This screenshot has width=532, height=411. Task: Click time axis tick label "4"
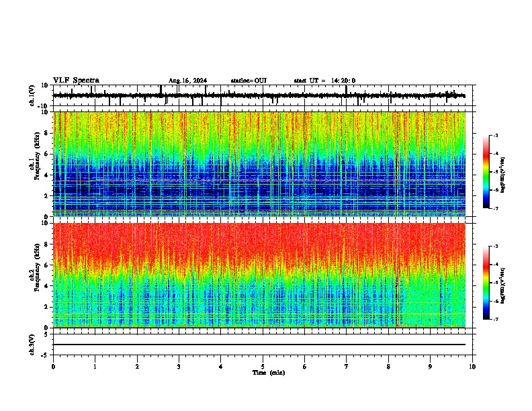tap(221, 367)
